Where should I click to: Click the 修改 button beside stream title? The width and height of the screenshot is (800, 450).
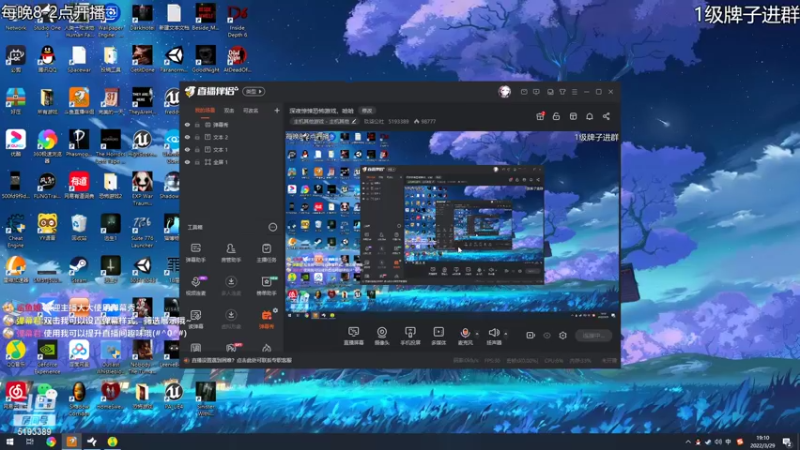(x=367, y=111)
